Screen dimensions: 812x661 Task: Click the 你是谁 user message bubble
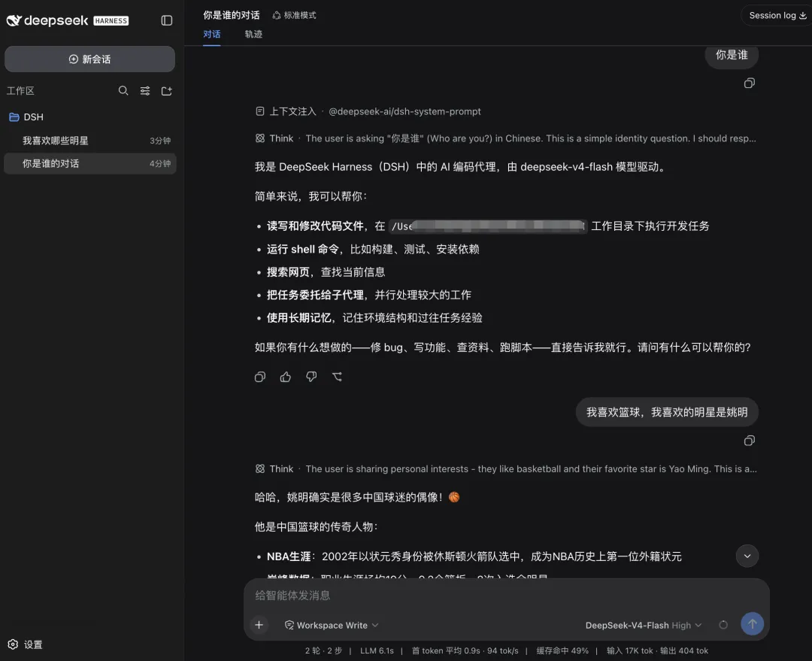pyautogui.click(x=732, y=55)
